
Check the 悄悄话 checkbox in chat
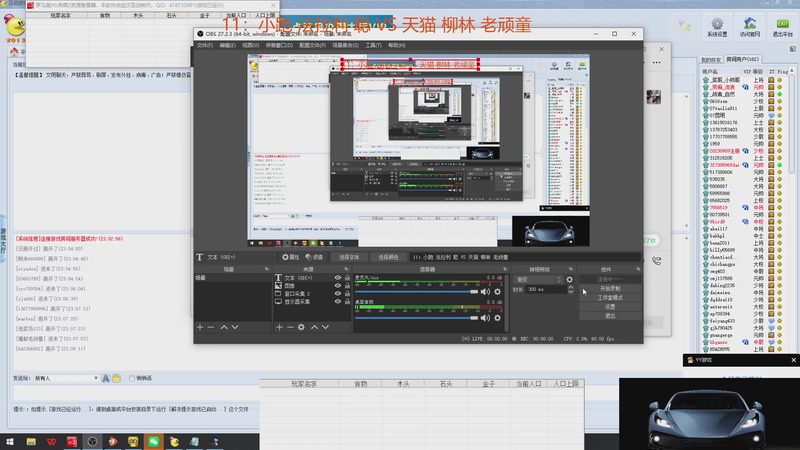tap(132, 378)
